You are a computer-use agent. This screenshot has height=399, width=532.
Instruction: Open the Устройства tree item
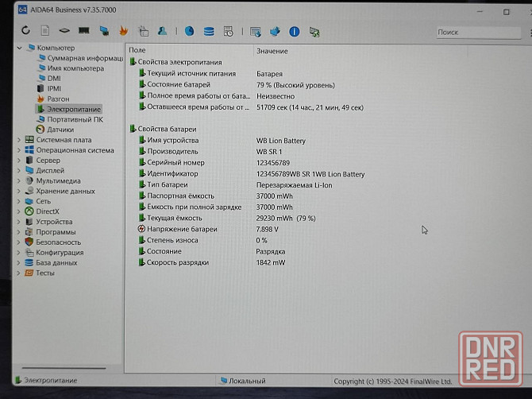click(x=54, y=222)
